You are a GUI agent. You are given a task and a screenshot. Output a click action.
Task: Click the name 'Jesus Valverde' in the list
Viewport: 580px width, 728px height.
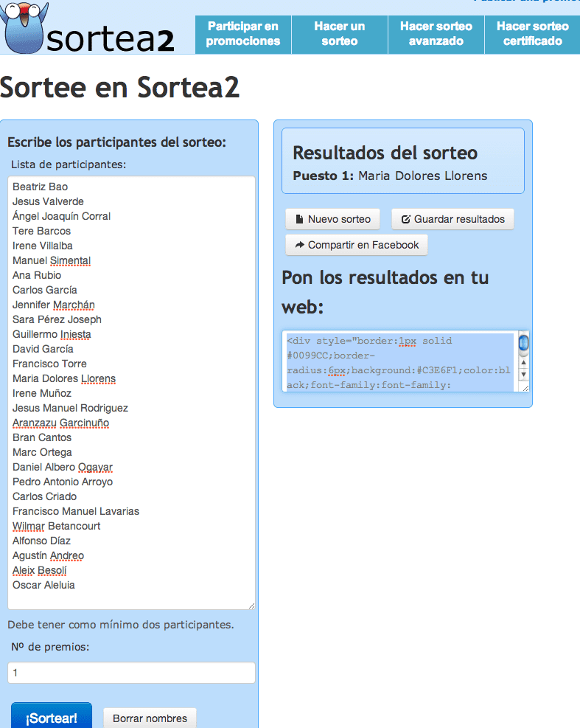click(x=48, y=201)
